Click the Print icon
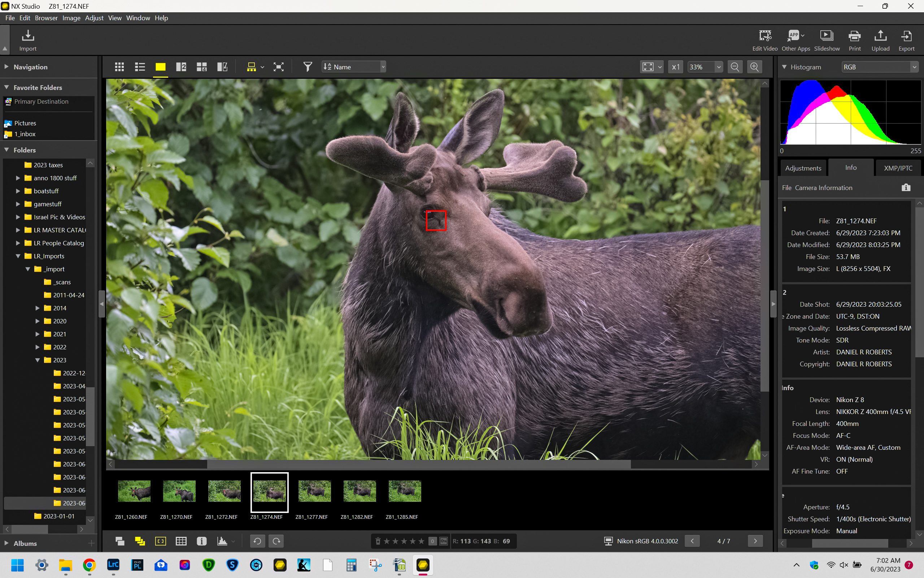924x578 pixels. [854, 40]
